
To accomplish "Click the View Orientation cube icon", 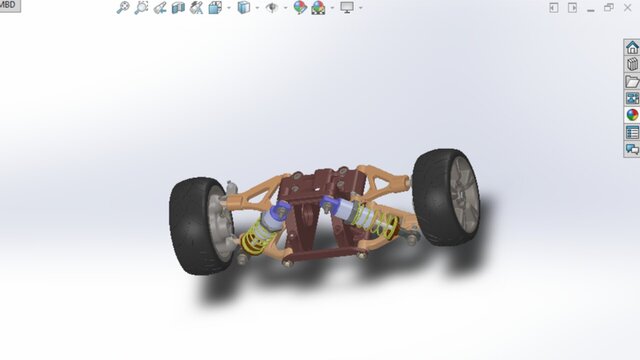I will (215, 7).
